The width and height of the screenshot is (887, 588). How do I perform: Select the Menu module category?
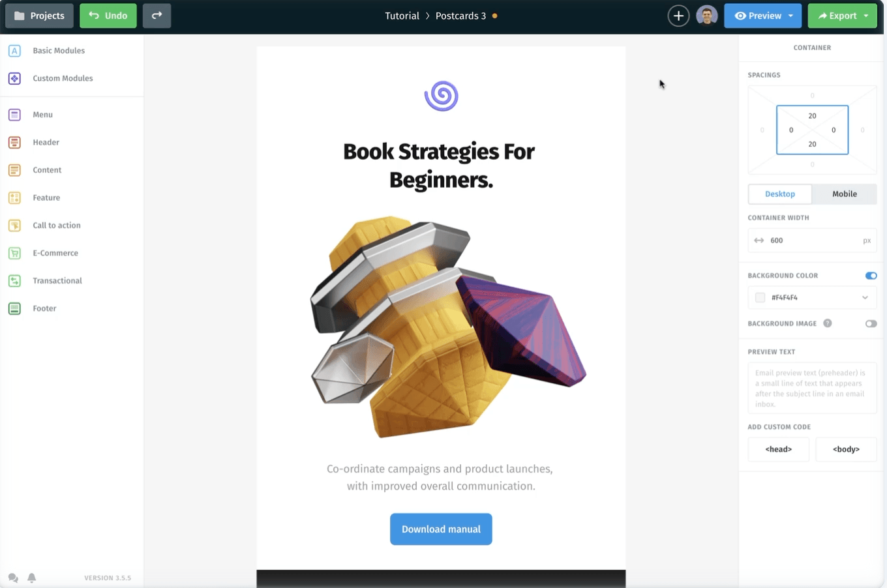click(x=42, y=115)
